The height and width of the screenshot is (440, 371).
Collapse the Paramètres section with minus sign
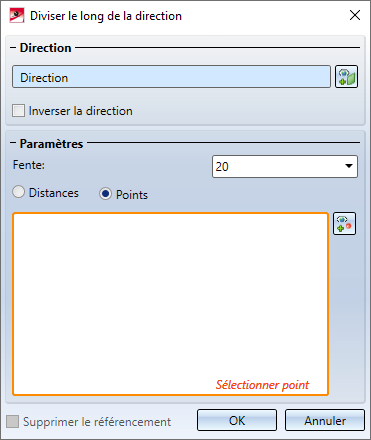click(13, 143)
